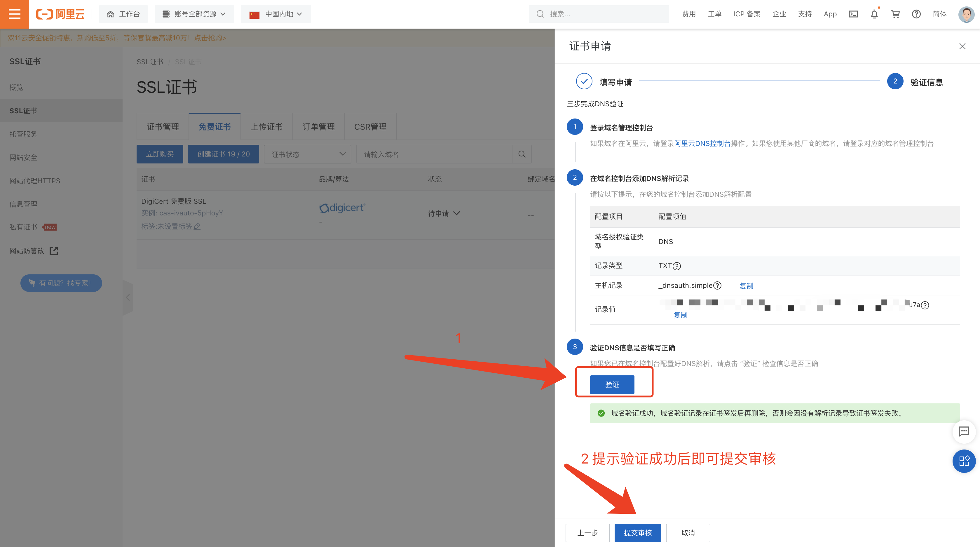Edit tags with the pencil icon
Image resolution: width=980 pixels, height=547 pixels.
point(197,226)
